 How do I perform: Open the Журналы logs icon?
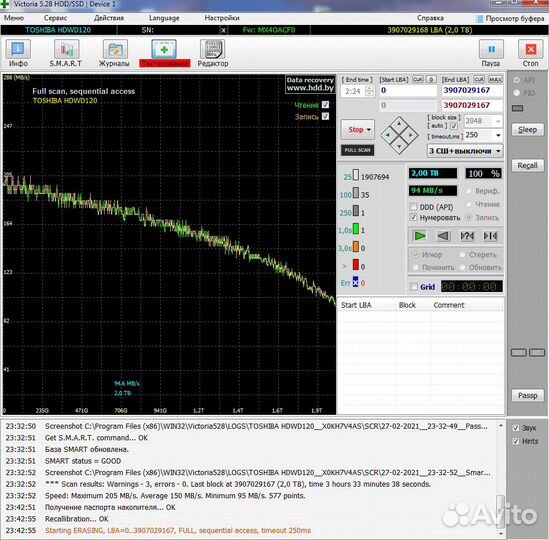[x=115, y=49]
